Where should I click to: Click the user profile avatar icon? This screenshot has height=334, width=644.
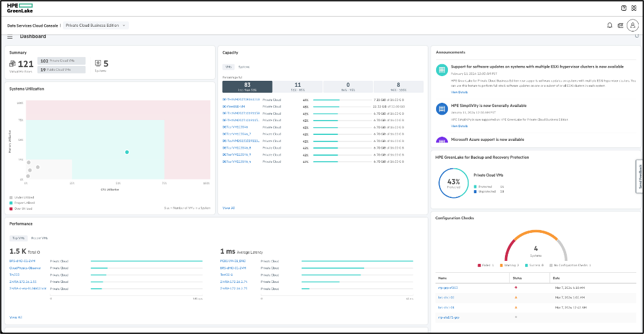click(633, 26)
